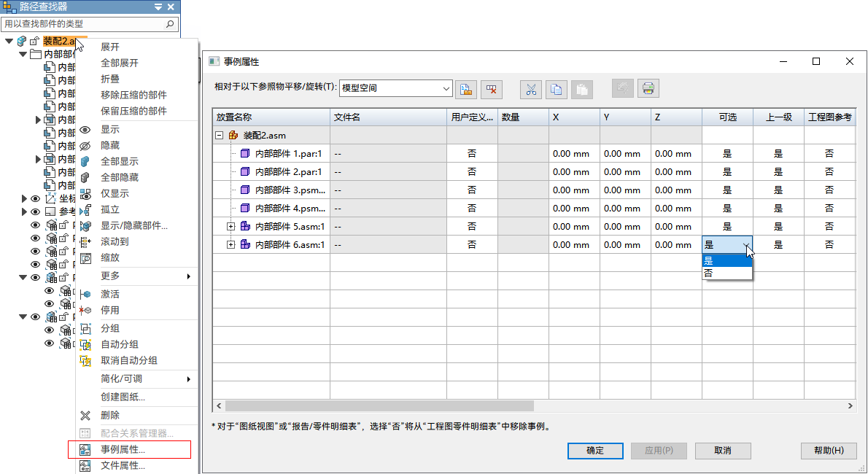Viewport: 868px width, 474px height.
Task: Select the 内部部件 2.par:1 row name
Action: [288, 171]
